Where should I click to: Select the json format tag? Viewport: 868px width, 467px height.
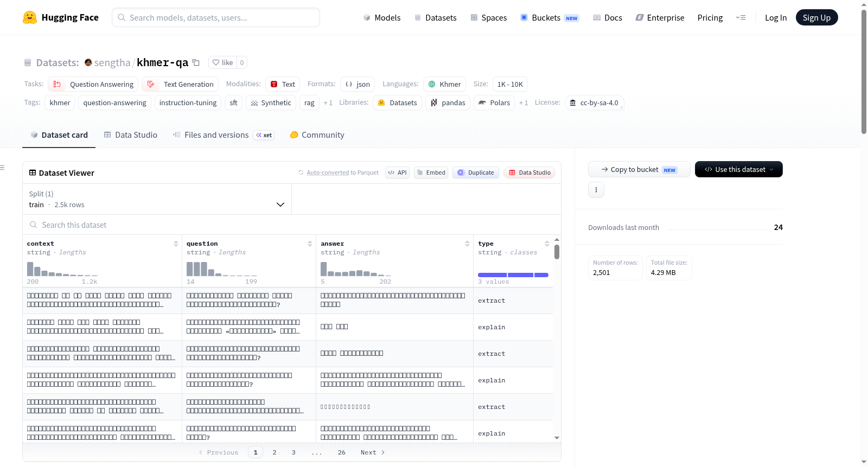(358, 84)
